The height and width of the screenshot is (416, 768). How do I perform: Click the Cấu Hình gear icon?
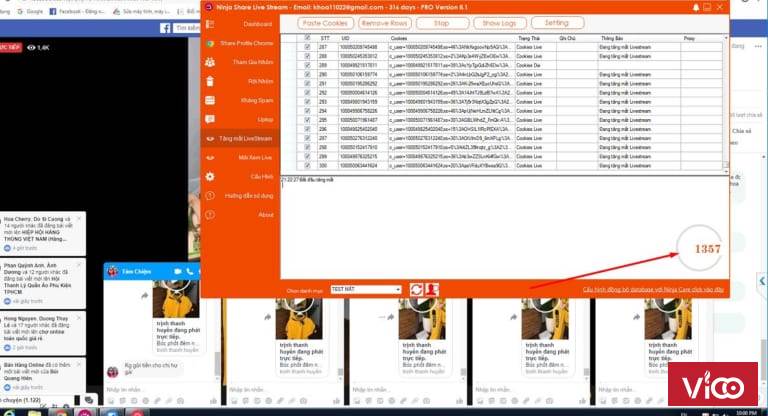[210, 176]
